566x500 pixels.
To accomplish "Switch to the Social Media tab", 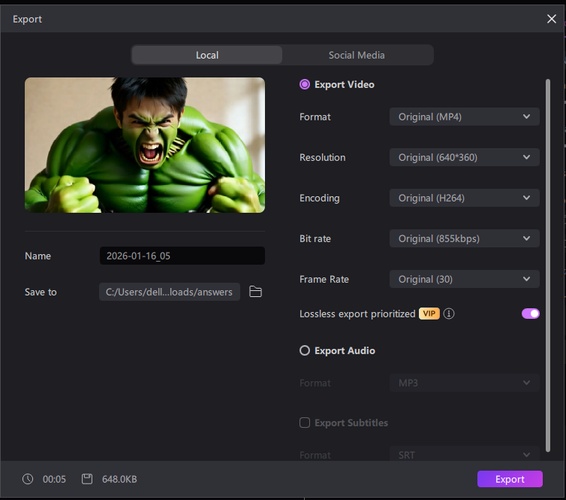I will pos(357,55).
